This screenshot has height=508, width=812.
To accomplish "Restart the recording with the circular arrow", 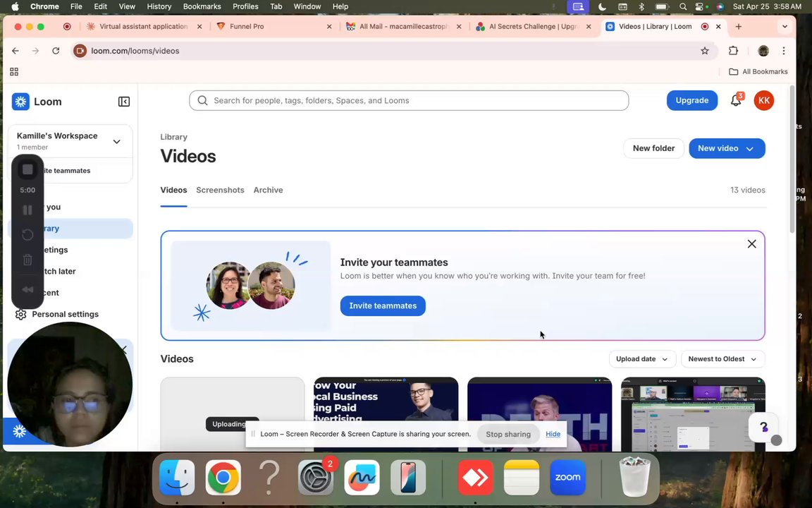I will [28, 235].
